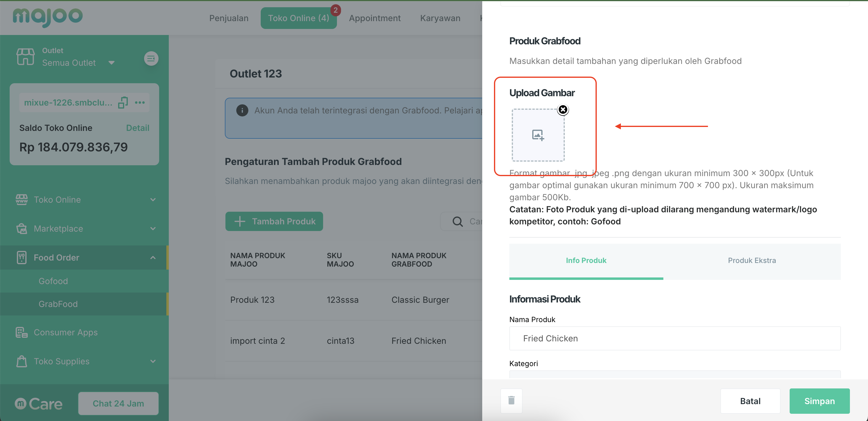Click the add-image placeholder box
Image resolution: width=868 pixels, height=421 pixels.
pyautogui.click(x=538, y=135)
